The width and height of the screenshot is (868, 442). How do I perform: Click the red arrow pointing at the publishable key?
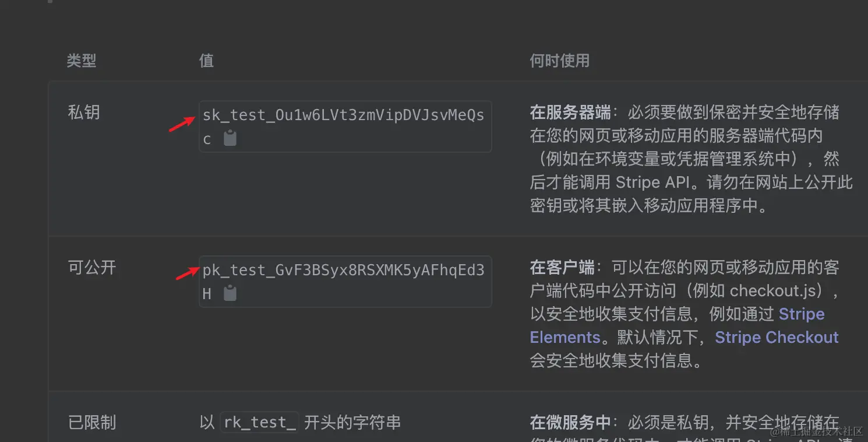[186, 274]
